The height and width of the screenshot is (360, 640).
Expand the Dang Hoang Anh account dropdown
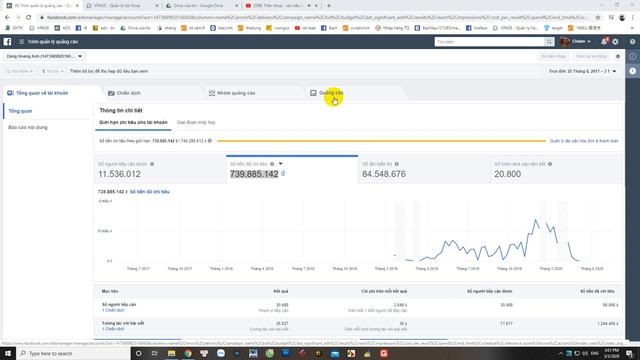[x=44, y=56]
